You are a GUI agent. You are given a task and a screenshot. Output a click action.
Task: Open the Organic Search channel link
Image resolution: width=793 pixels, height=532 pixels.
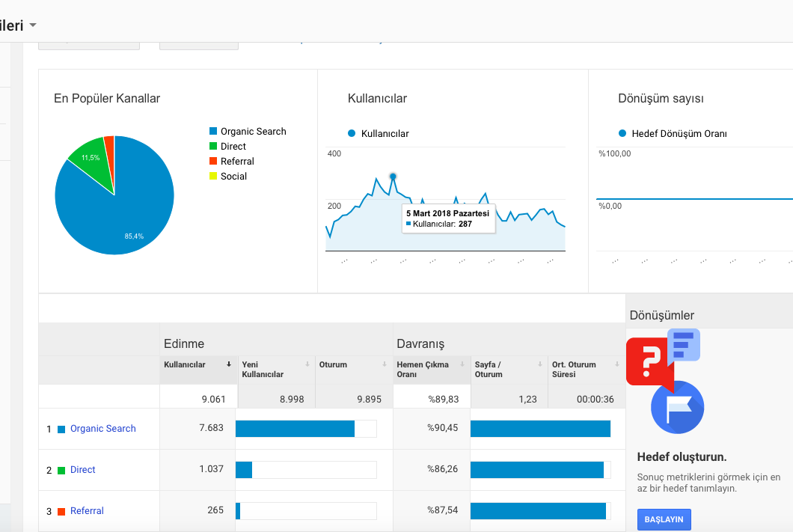(x=102, y=428)
